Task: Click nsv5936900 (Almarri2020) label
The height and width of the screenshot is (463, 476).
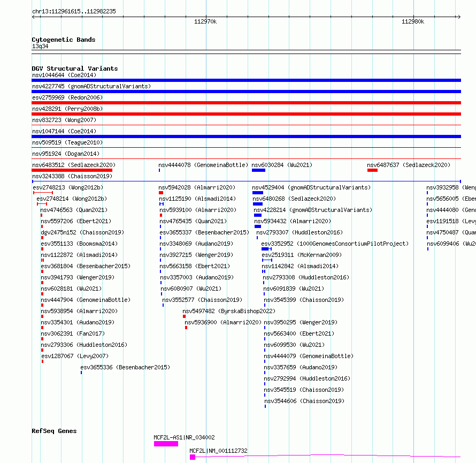Action: (223, 322)
